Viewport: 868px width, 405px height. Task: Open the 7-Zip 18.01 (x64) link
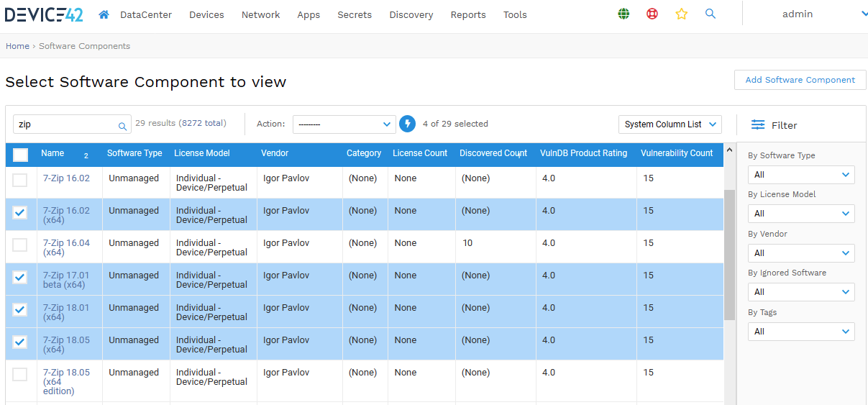[x=66, y=312]
